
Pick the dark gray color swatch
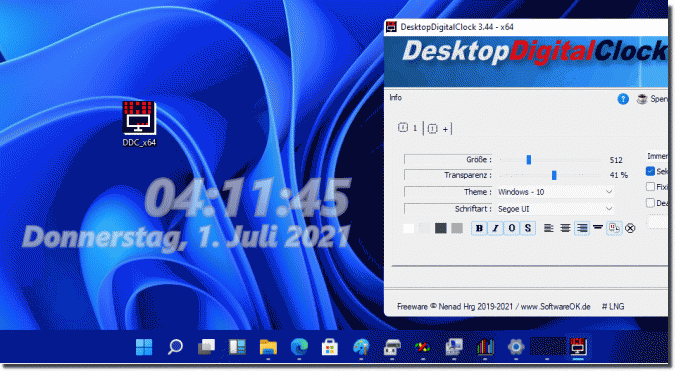441,228
